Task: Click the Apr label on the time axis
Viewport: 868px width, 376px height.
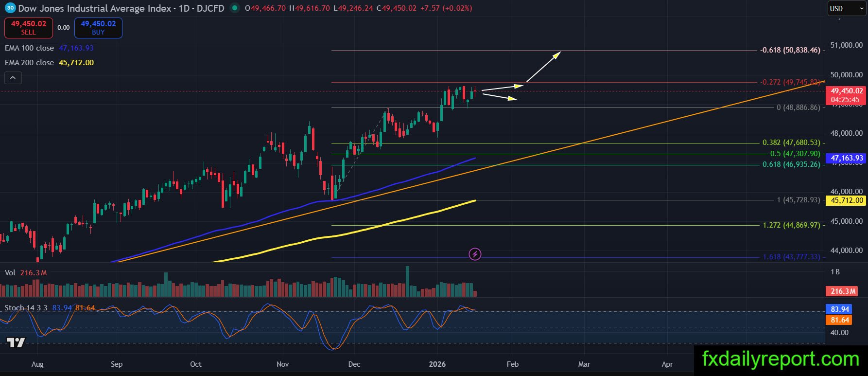Action: [667, 364]
